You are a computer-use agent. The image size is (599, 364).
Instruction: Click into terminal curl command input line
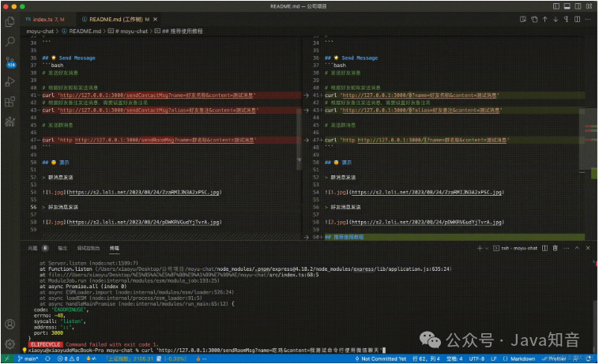[x=207, y=351]
